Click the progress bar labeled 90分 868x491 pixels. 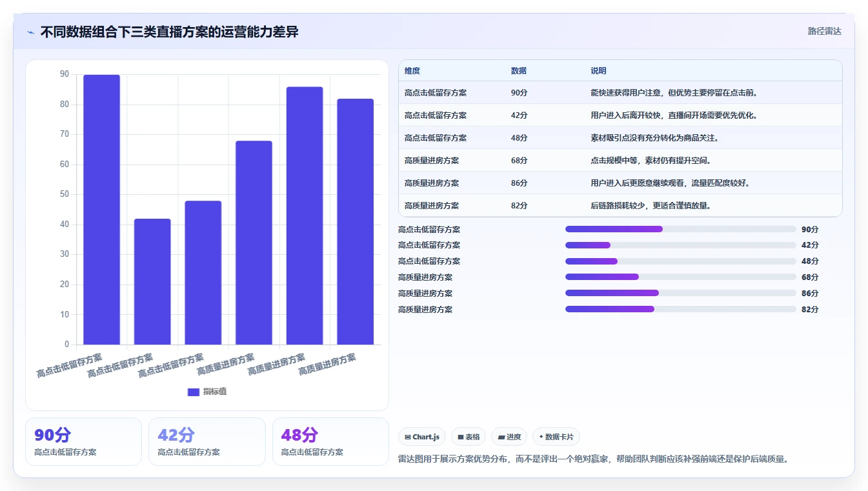click(x=681, y=229)
